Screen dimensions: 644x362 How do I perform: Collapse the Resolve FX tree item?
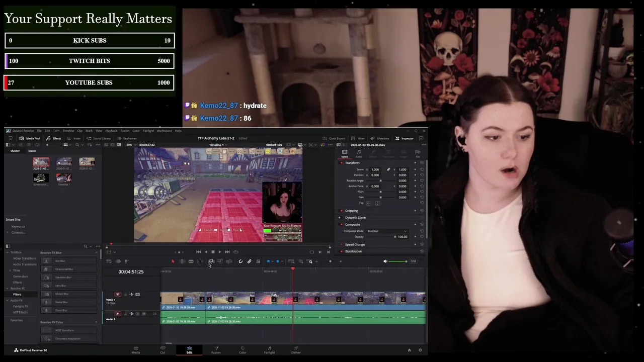click(x=7, y=289)
